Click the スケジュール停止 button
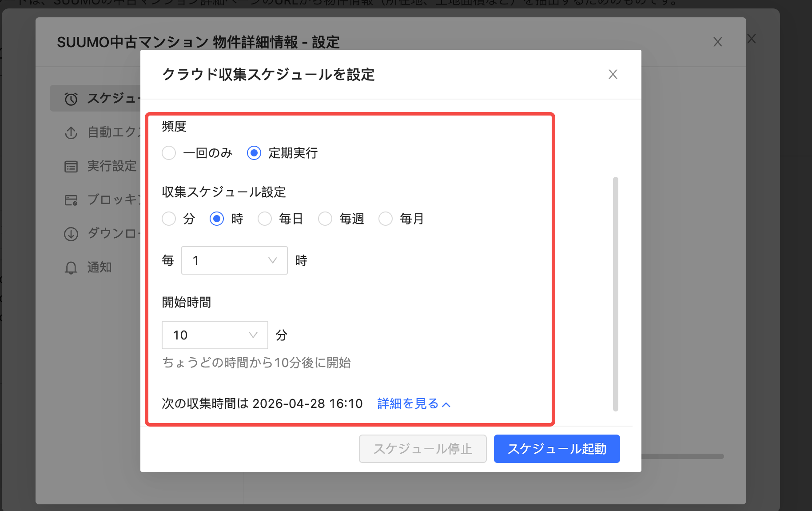This screenshot has height=511, width=812. (423, 449)
